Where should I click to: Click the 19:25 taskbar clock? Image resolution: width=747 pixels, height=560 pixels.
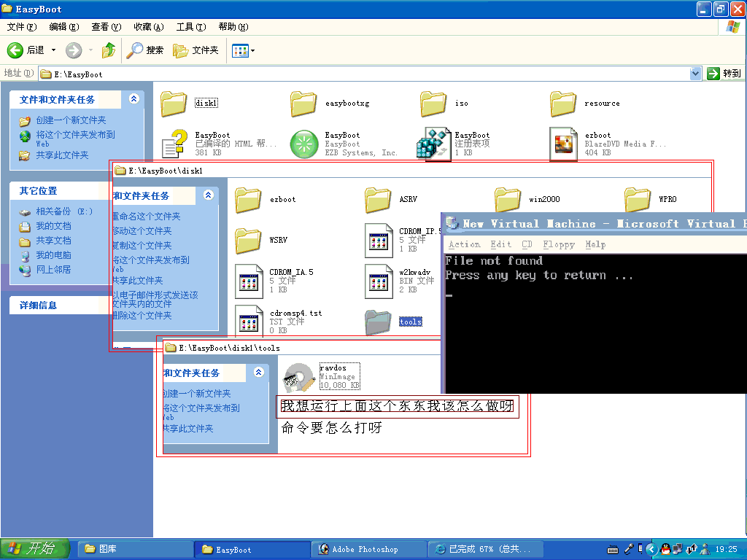[x=726, y=550]
